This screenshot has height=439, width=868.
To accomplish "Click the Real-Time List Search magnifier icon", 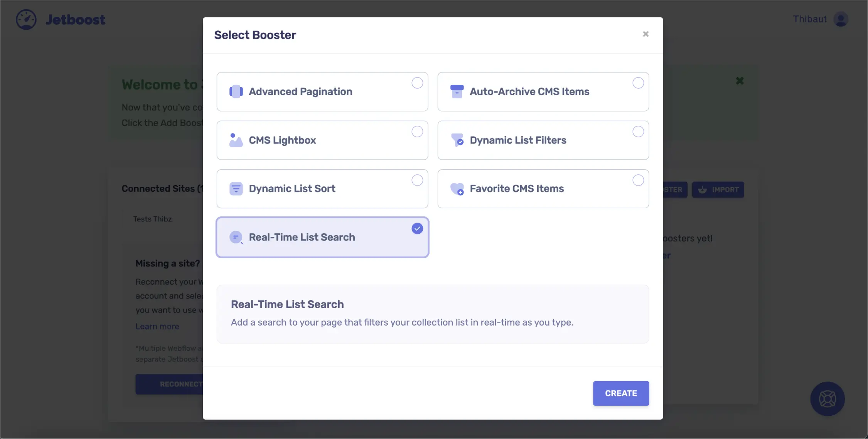I will (x=236, y=237).
